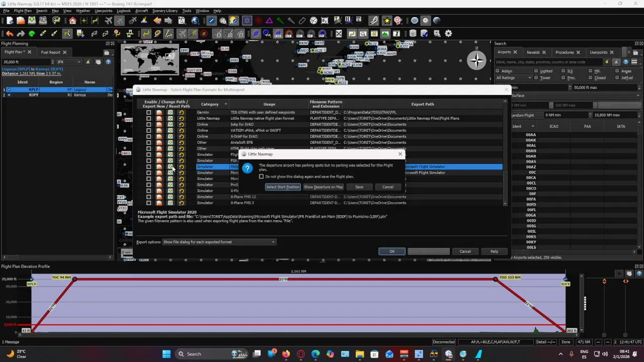Click the compass rose on the map
644x362 pixels.
[x=476, y=60]
